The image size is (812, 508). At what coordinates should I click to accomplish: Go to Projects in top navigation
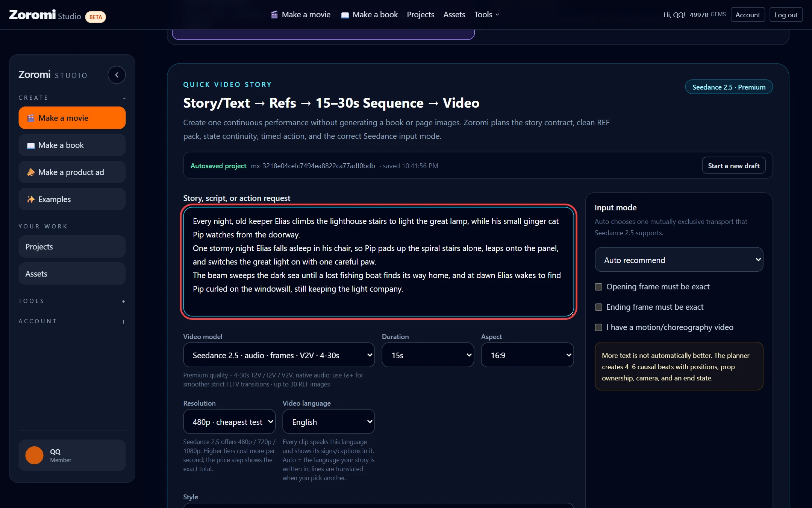pyautogui.click(x=420, y=15)
